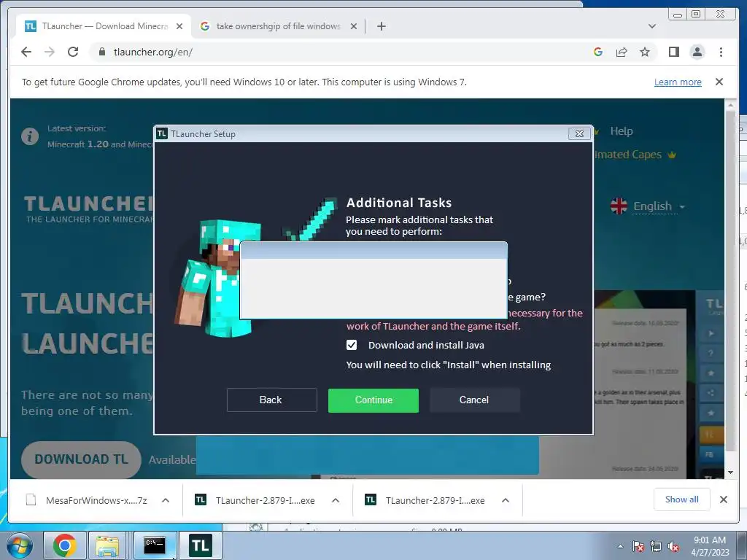Open Chrome profile avatar
747x560 pixels.
point(697,52)
